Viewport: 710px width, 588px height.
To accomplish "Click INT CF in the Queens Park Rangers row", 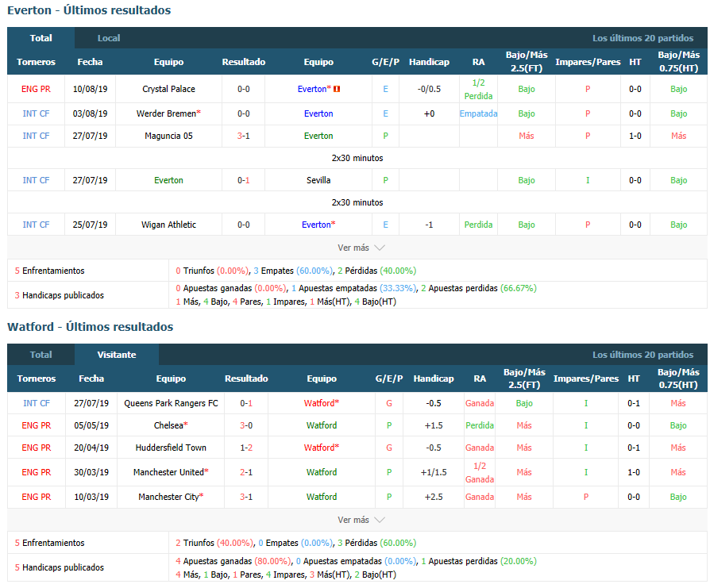I will point(37,403).
